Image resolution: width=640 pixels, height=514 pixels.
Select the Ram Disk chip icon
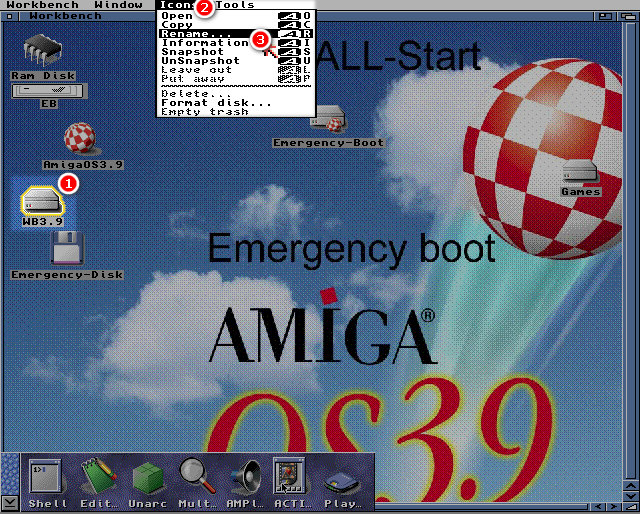click(x=42, y=50)
